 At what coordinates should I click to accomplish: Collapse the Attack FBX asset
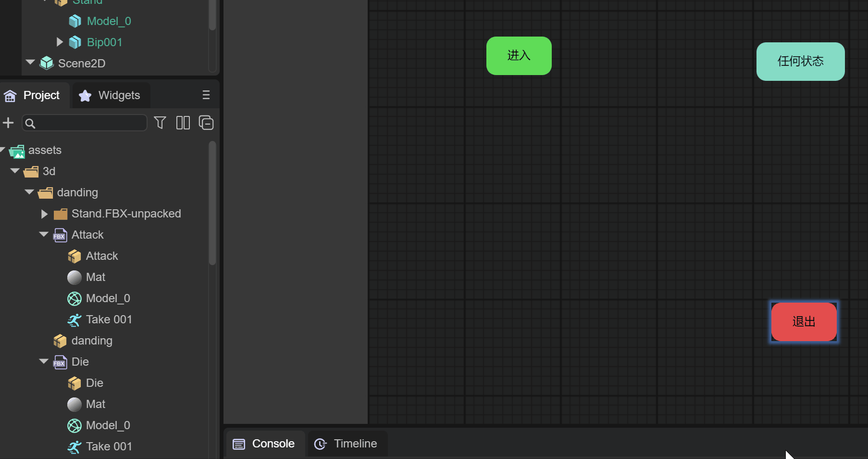click(44, 235)
